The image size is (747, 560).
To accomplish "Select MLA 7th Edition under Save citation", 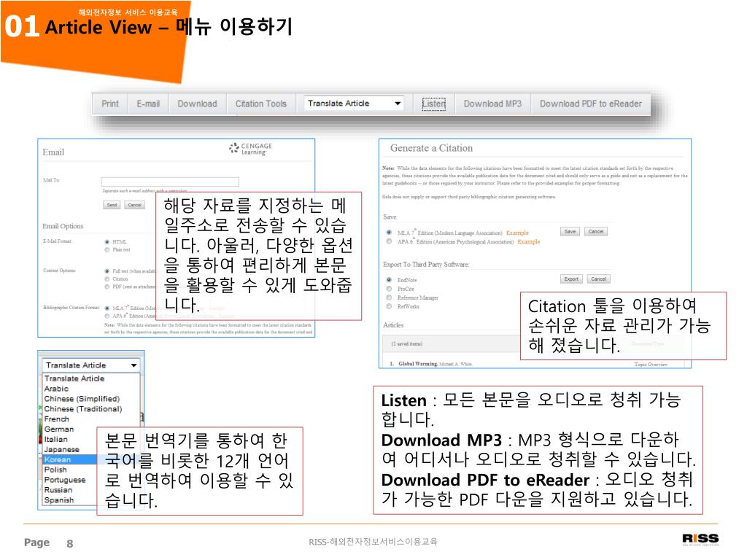I will (390, 233).
